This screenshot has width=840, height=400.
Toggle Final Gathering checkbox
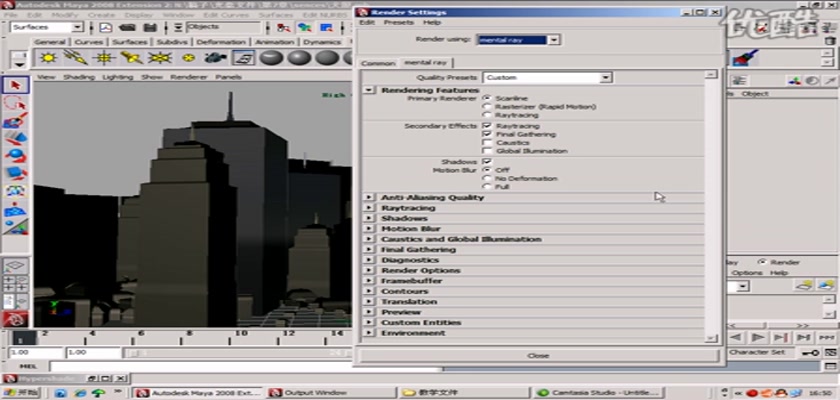coord(486,134)
